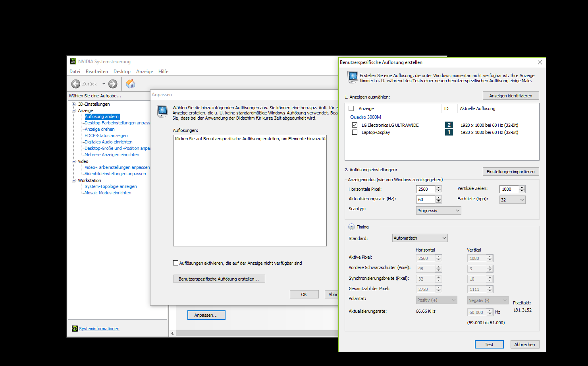
Task: Open the Bearbeiten menu
Action: point(97,72)
